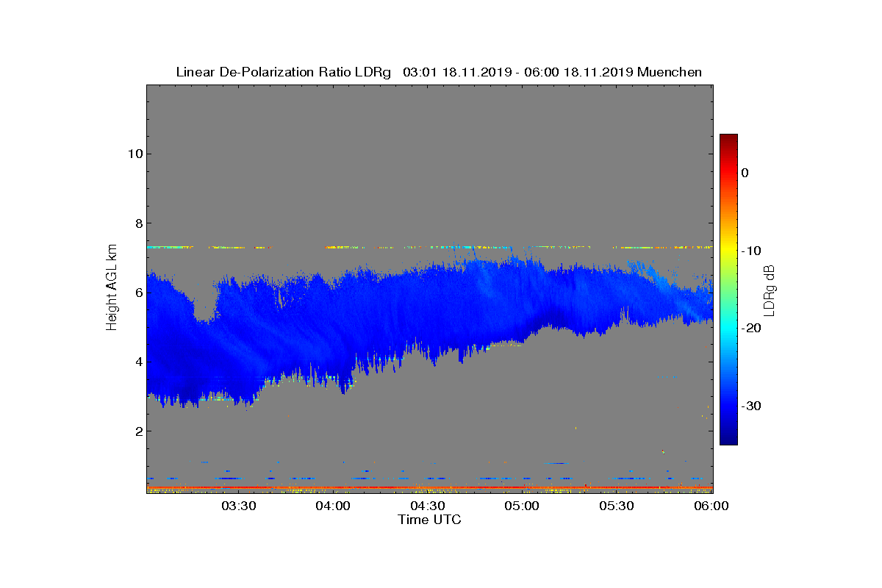The image size is (882, 588).
Task: Click the plot title text
Action: [439, 72]
